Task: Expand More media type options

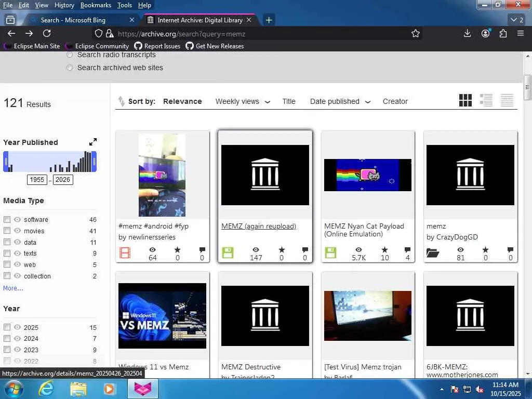Action: click(x=13, y=288)
